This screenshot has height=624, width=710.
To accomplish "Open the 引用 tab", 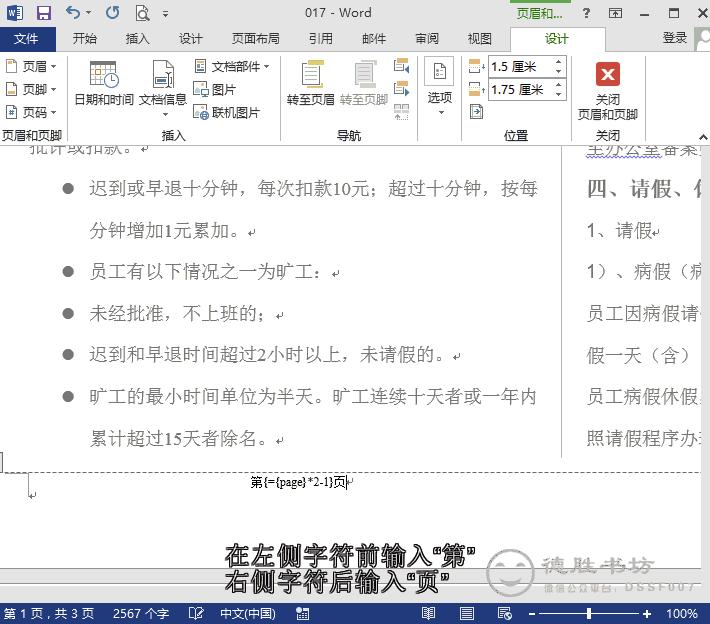I will tap(321, 39).
